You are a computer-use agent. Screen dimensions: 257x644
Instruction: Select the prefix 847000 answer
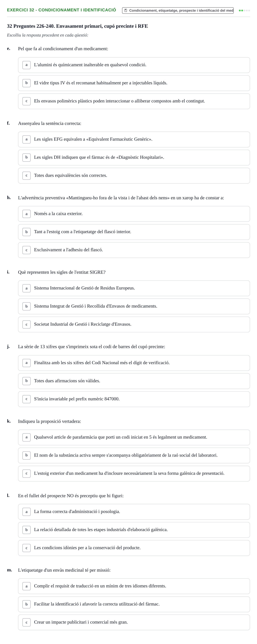(x=134, y=399)
